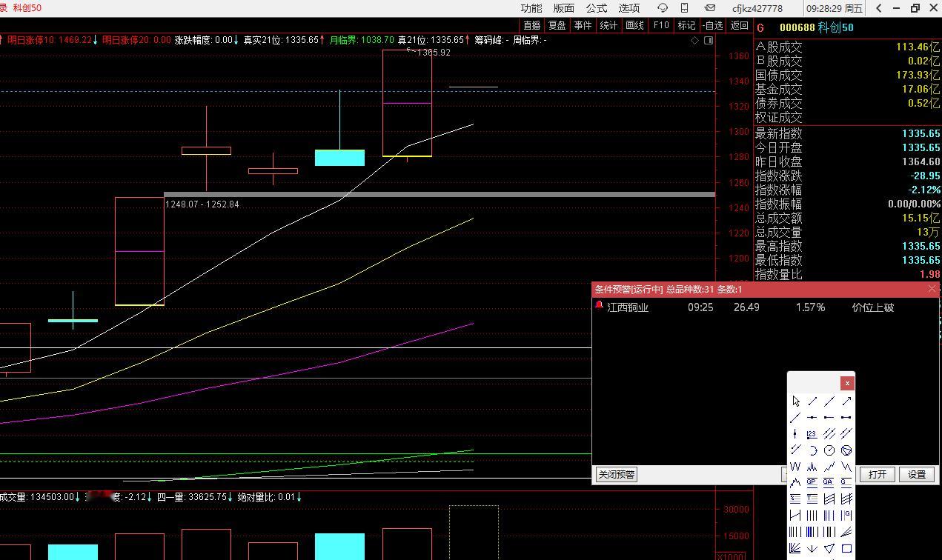Screen dimensions: 942x560
Task: Click the stock code 000688
Action: pos(797,28)
